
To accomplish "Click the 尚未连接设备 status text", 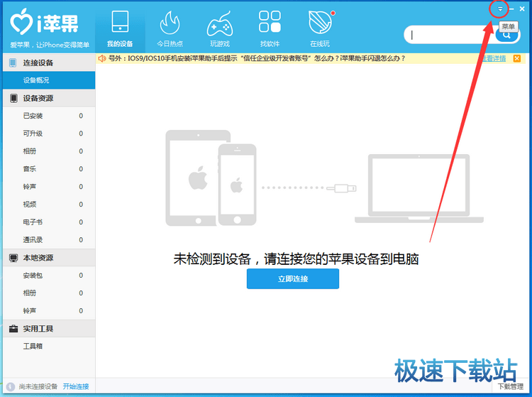I will click(38, 386).
